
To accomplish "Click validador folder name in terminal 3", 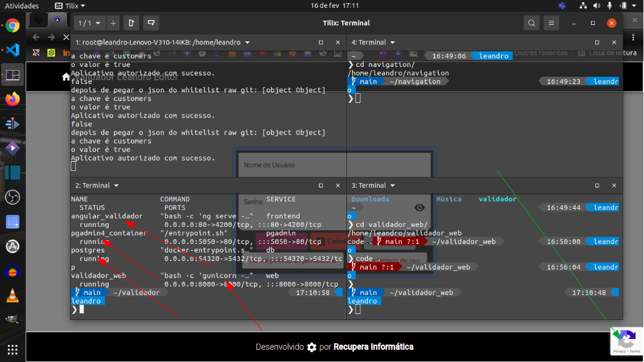I will [x=497, y=199].
